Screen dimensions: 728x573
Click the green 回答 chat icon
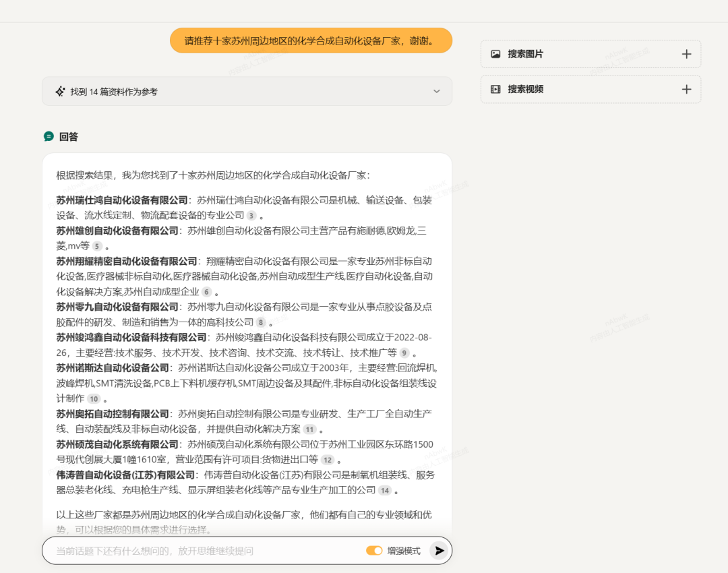pyautogui.click(x=49, y=137)
